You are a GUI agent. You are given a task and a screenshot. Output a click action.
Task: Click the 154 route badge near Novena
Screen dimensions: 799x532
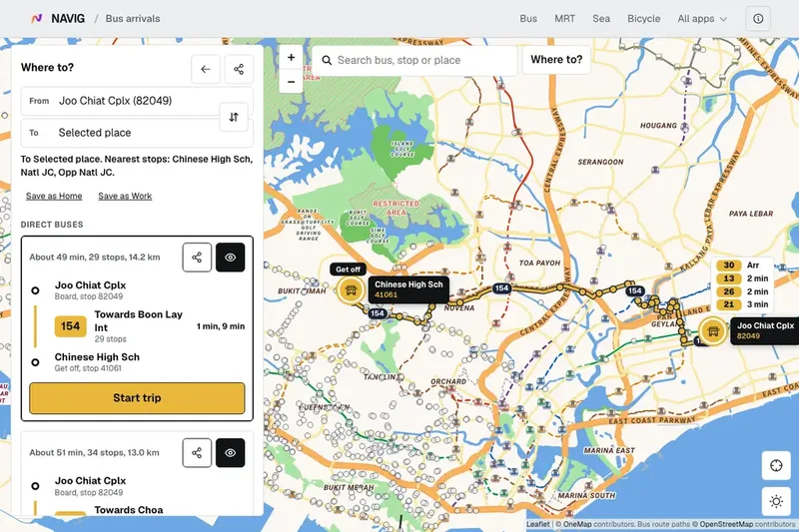coord(501,288)
